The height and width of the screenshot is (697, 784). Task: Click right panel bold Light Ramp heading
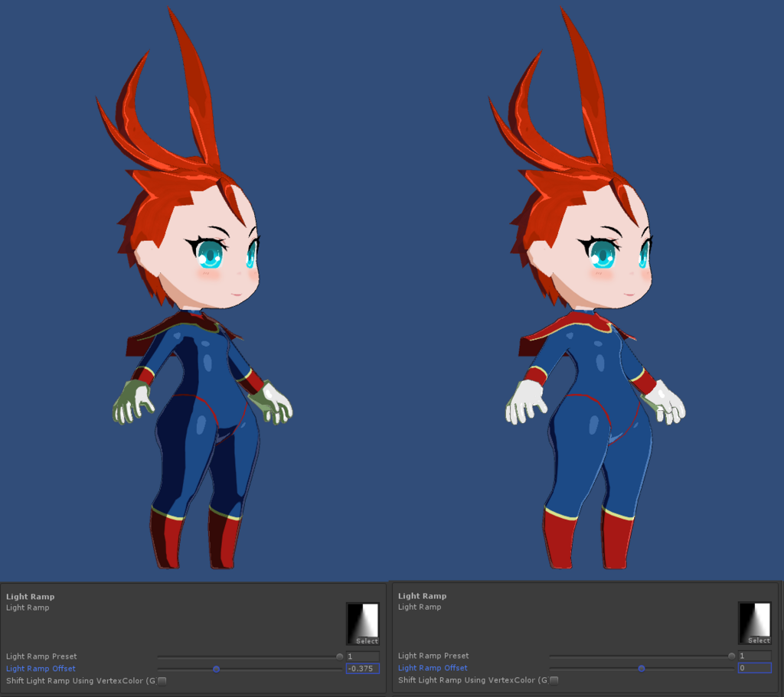(x=422, y=596)
